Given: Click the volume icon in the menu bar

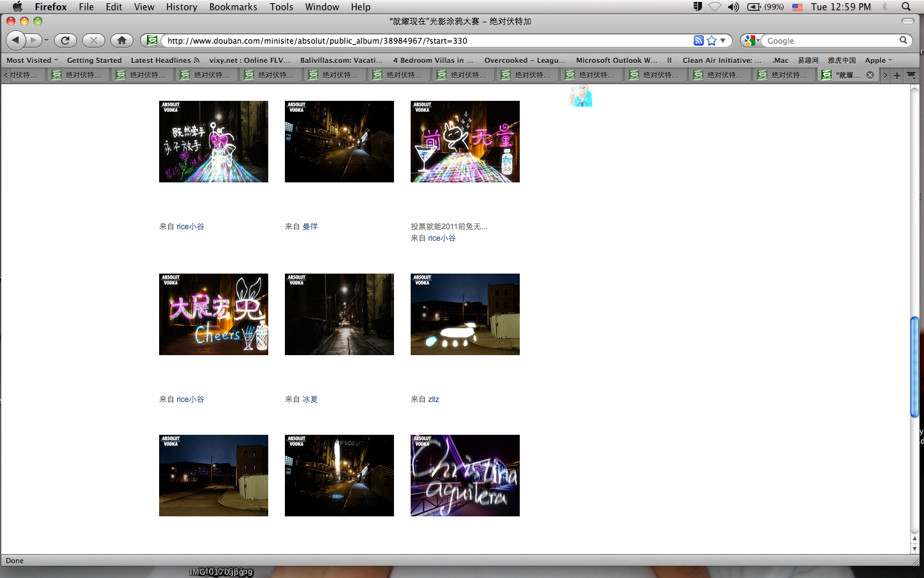Looking at the screenshot, I should (733, 6).
